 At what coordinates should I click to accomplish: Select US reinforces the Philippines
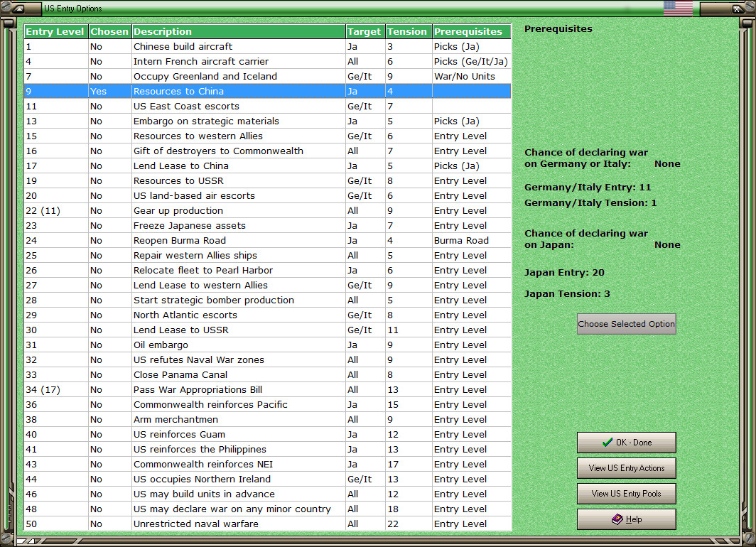268,450
